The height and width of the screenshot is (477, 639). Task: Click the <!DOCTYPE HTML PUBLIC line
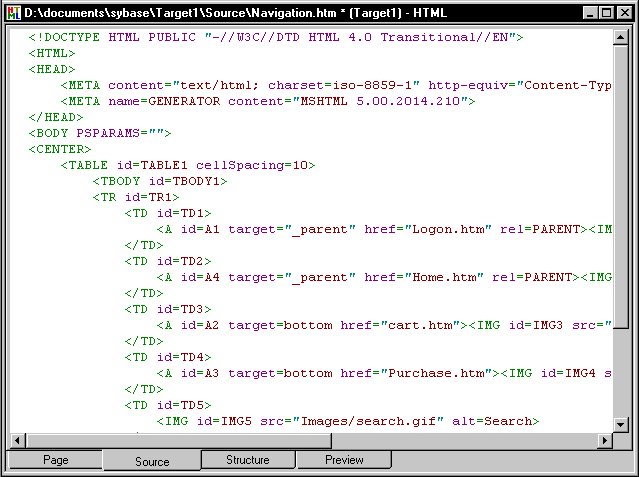276,38
